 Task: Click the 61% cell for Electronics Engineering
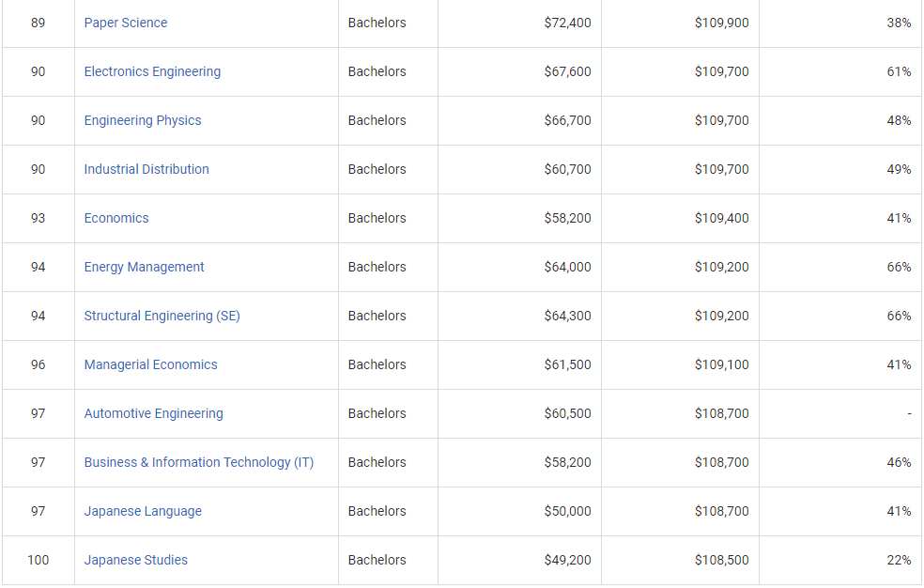(x=899, y=71)
